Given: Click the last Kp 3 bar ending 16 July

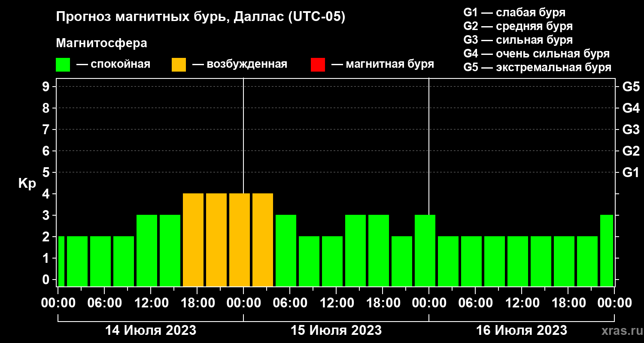Looking at the screenshot, I should (607, 250).
